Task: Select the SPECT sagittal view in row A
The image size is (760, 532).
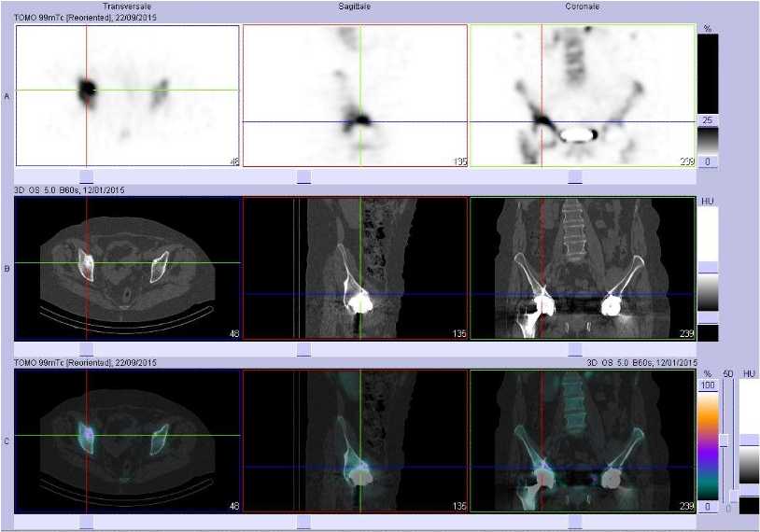Action: 355,95
